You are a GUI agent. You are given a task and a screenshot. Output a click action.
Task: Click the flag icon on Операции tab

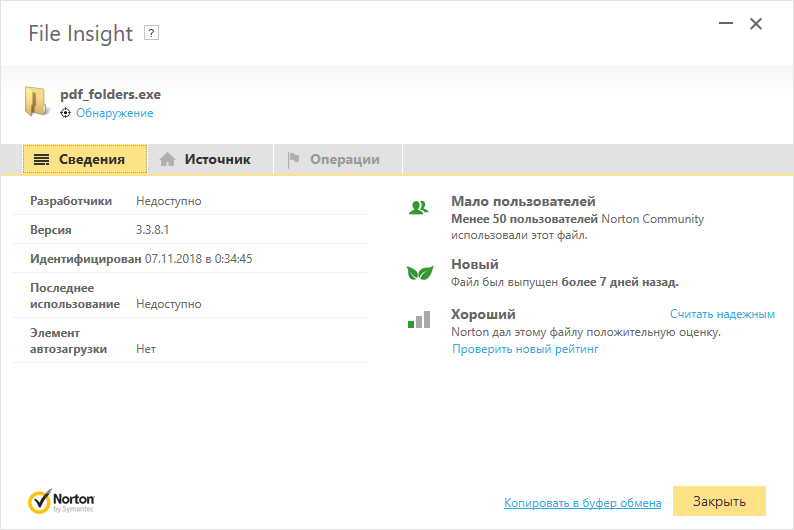[x=293, y=159]
